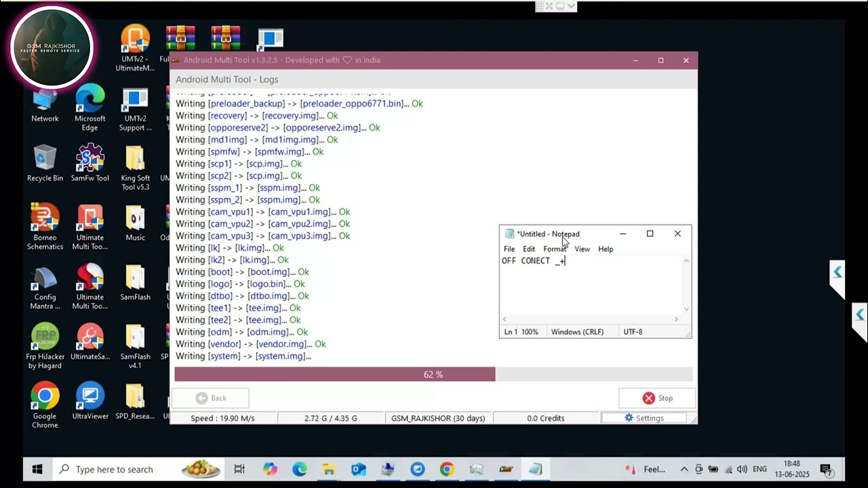Open File Explorer on the taskbar
The height and width of the screenshot is (488, 868).
(329, 469)
